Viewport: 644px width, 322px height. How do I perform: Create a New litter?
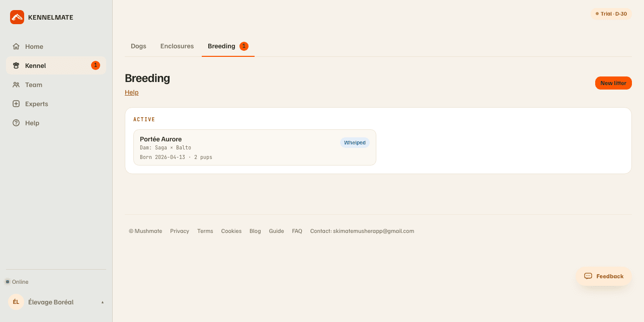613,83
